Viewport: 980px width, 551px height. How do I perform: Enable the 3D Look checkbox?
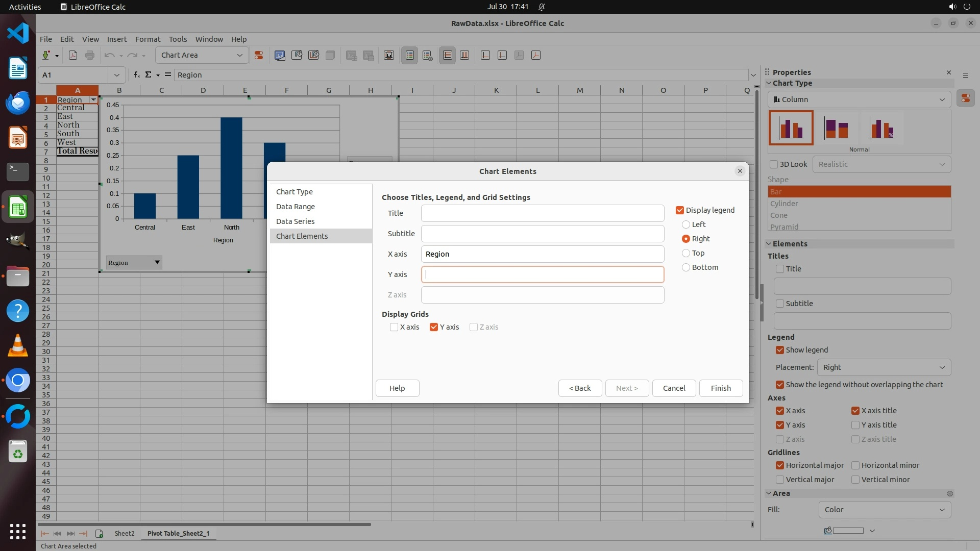[774, 164]
